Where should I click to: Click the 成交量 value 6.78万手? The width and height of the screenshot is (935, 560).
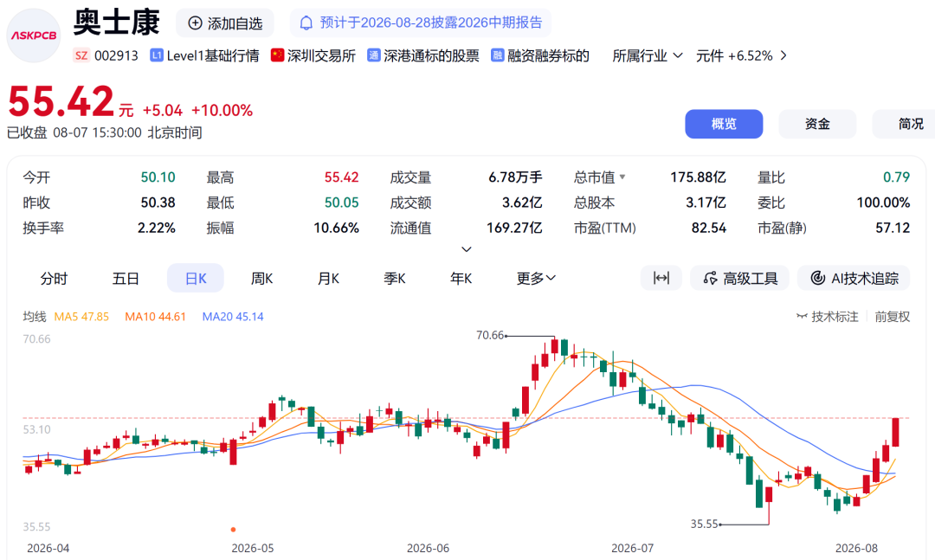(x=515, y=177)
